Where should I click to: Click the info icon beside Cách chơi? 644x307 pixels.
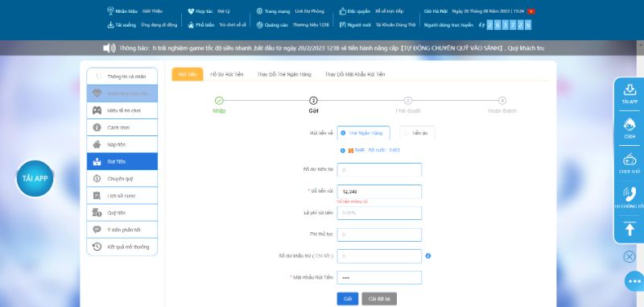pos(97,127)
